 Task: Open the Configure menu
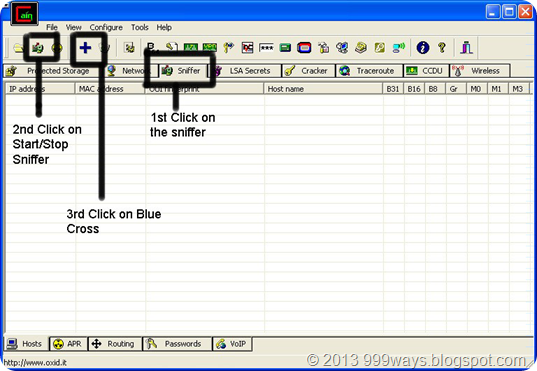click(106, 27)
